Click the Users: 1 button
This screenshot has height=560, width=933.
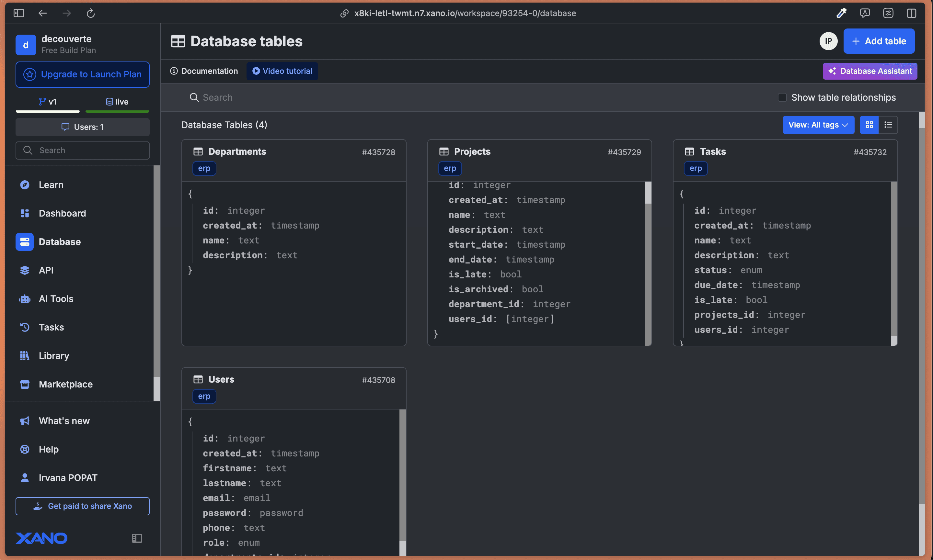coord(82,127)
